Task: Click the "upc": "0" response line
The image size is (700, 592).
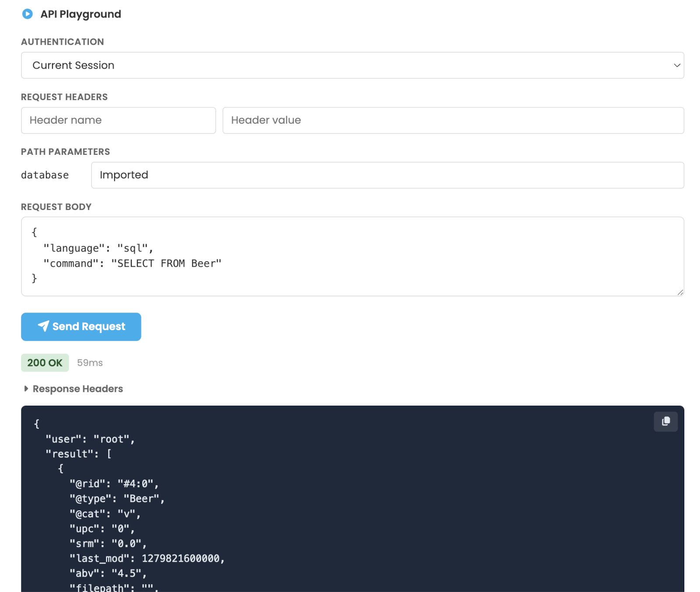Action: [x=102, y=529]
